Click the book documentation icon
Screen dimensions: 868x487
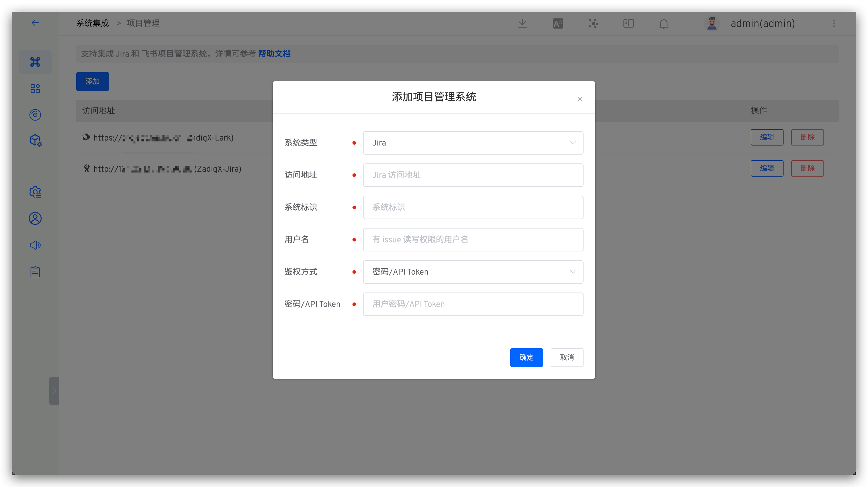(628, 23)
